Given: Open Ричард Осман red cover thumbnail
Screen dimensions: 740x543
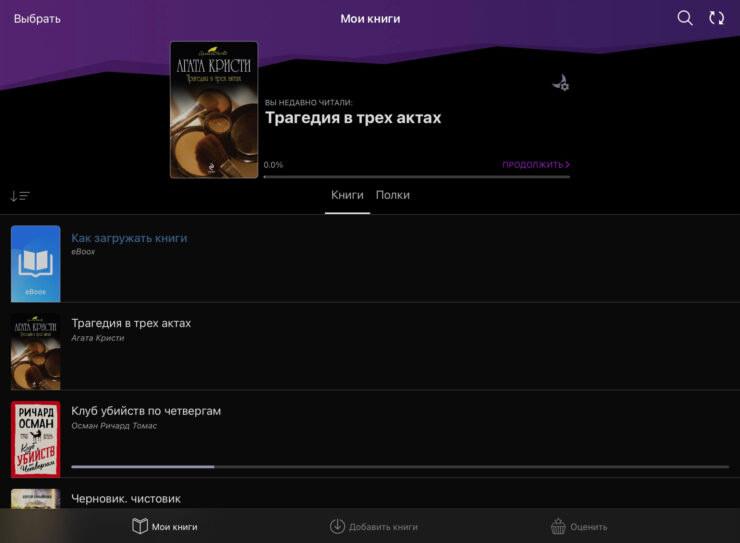Looking at the screenshot, I should pyautogui.click(x=35, y=439).
